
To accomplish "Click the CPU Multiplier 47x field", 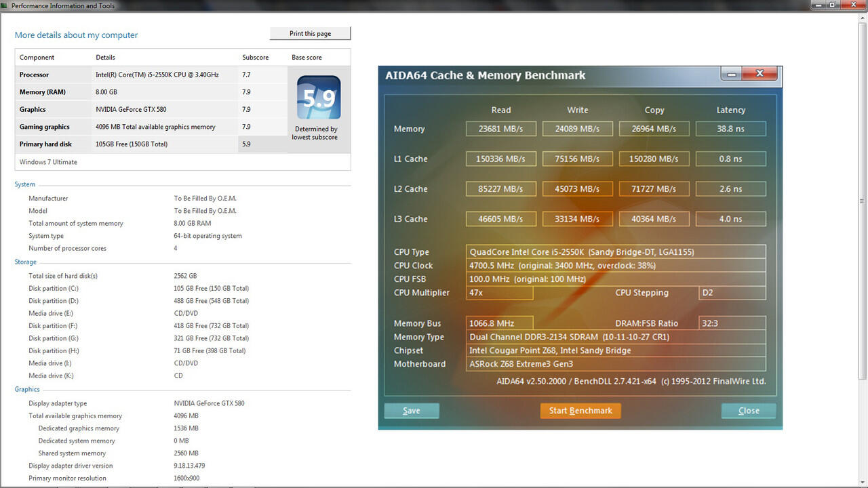I will [x=500, y=293].
